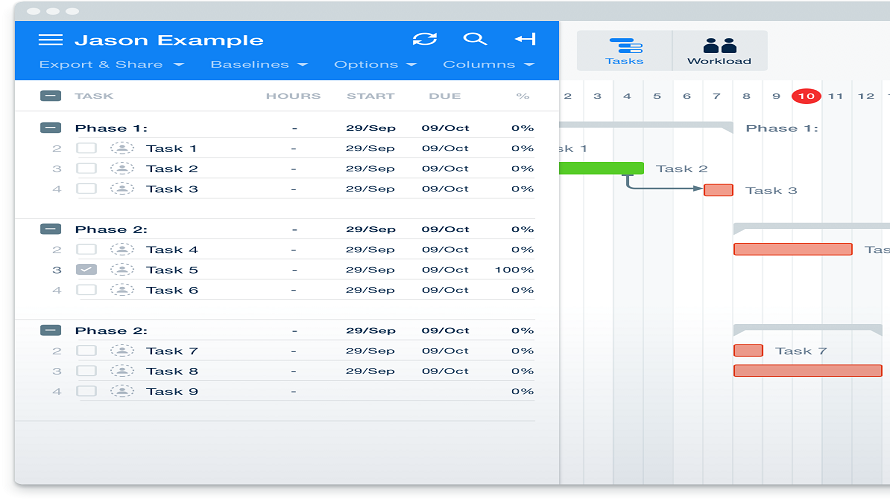The height and width of the screenshot is (500, 890).
Task: Click the assignee avatar icon for Task 8
Action: click(x=122, y=371)
